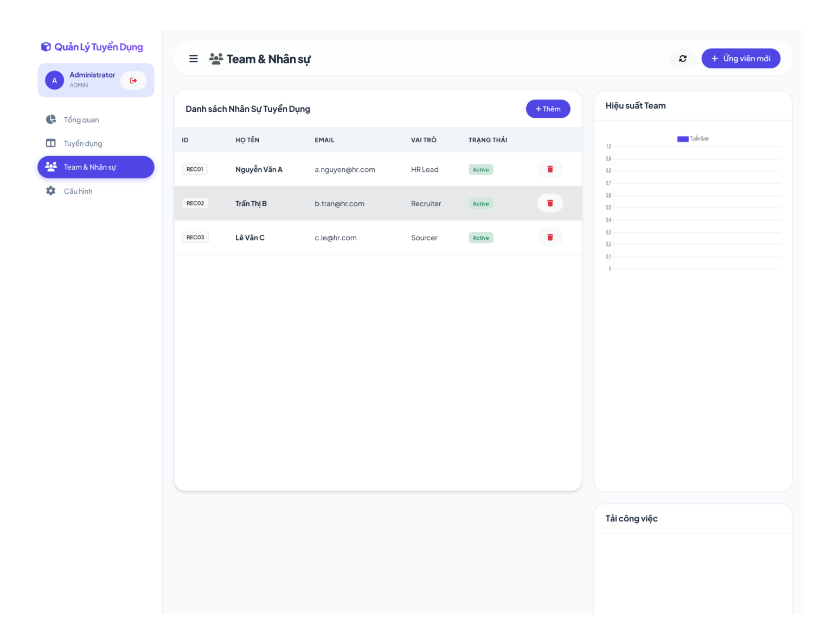Click Active status badge for Nguyễn Văn A
Image resolution: width=833 pixels, height=644 pixels.
click(480, 170)
